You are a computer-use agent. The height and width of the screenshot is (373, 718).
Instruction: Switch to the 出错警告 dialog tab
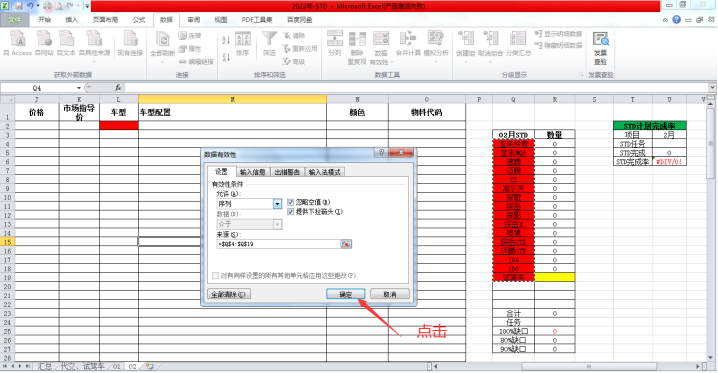point(287,172)
